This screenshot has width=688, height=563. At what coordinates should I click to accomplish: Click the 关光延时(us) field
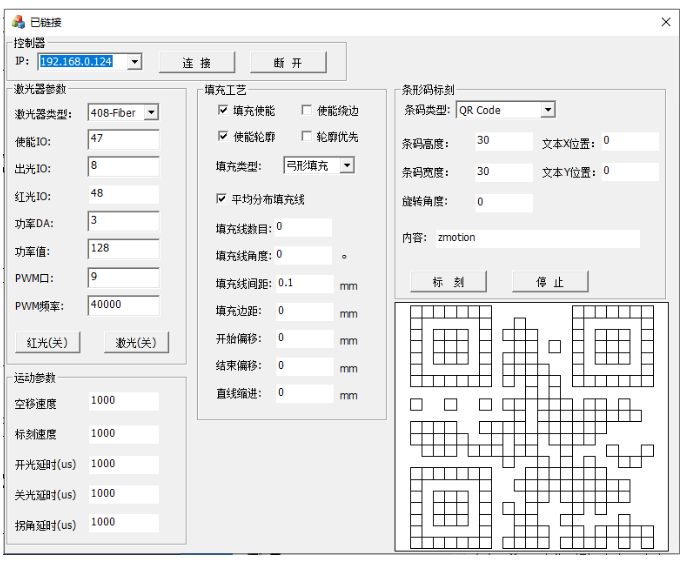pyautogui.click(x=124, y=494)
